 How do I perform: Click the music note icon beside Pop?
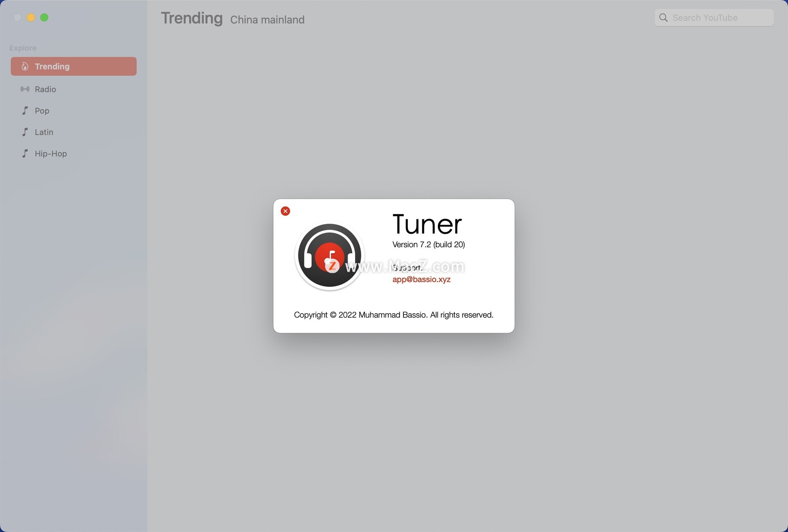(25, 110)
